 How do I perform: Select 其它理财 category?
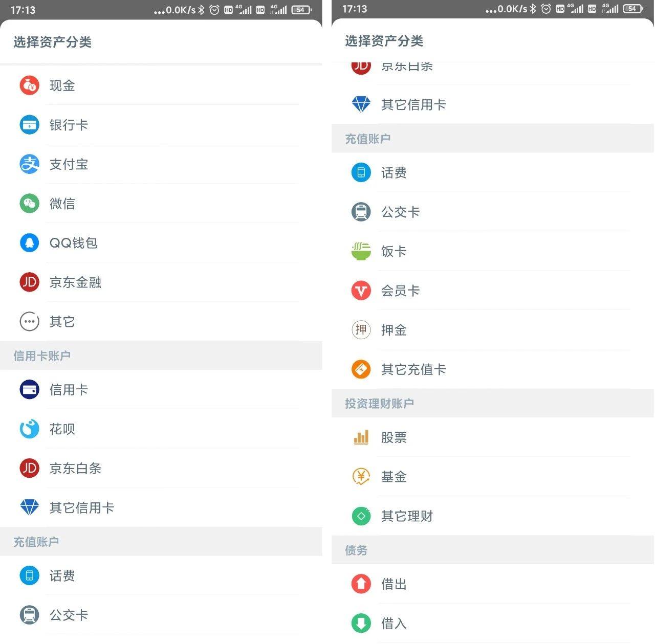[493, 516]
